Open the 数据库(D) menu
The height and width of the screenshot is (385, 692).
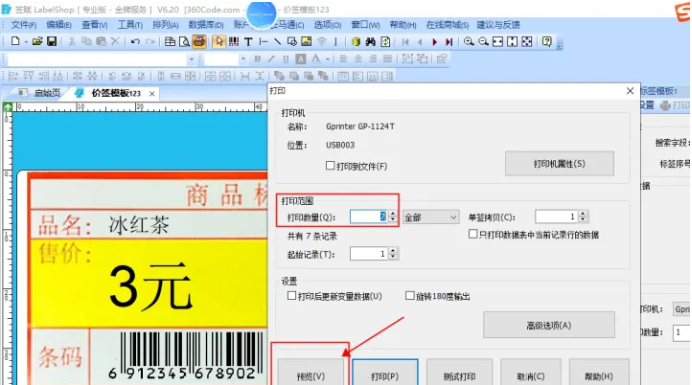point(206,25)
